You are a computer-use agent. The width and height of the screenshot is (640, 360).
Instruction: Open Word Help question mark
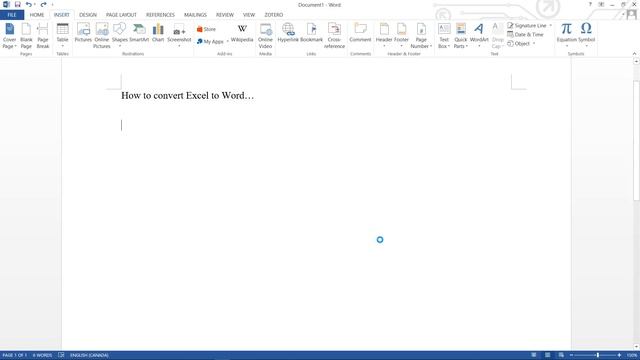tap(590, 4)
